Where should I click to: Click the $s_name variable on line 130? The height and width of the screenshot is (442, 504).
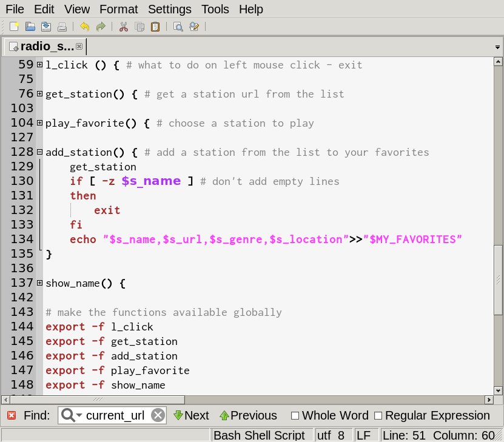tap(151, 181)
